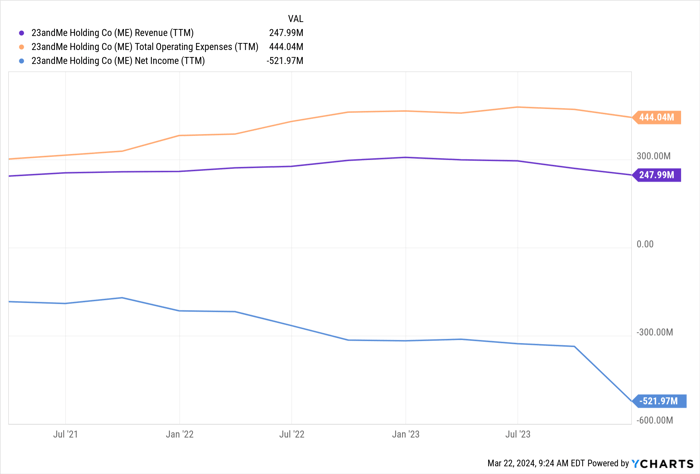Image resolution: width=700 pixels, height=474 pixels.
Task: Select the 23andMe Revenue (TTM) legend label
Action: point(112,33)
